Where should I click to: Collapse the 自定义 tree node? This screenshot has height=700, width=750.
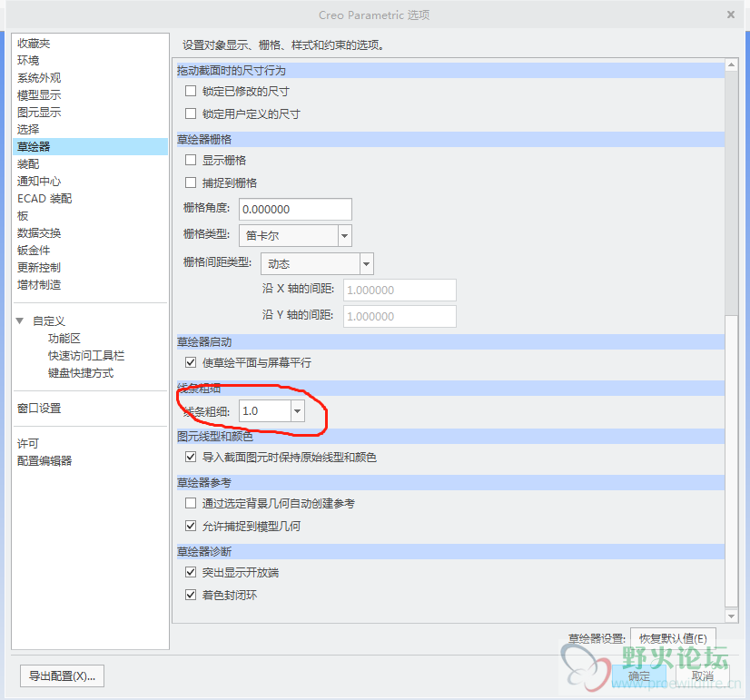tap(20, 320)
